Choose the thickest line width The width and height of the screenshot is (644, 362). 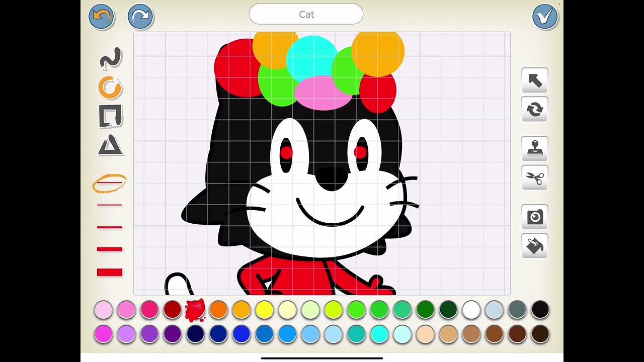point(109,272)
